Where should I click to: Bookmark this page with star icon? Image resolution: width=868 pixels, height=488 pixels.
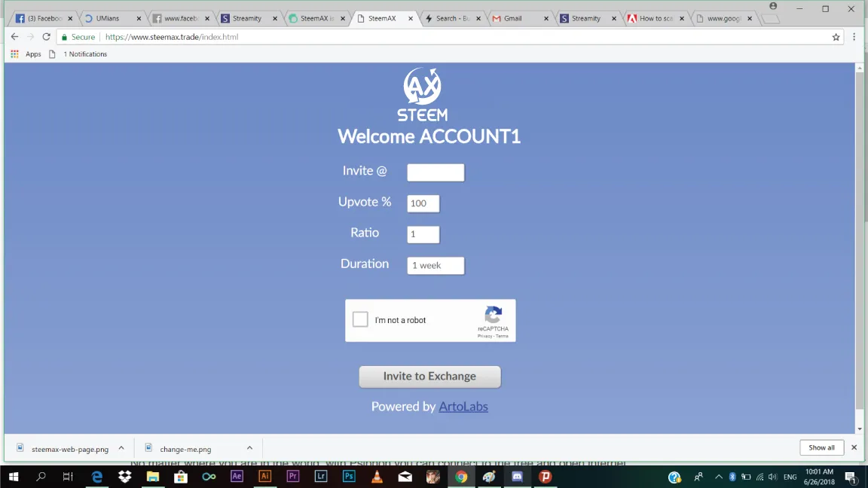tap(836, 37)
